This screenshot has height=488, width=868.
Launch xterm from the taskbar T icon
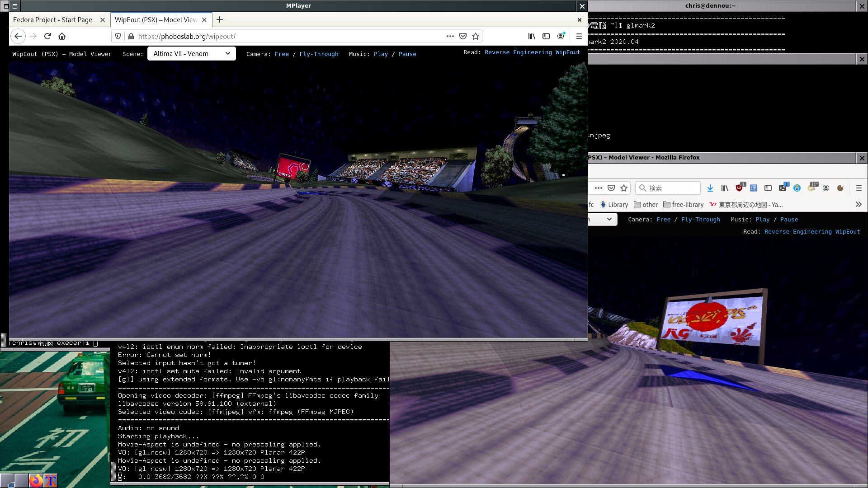(50, 480)
